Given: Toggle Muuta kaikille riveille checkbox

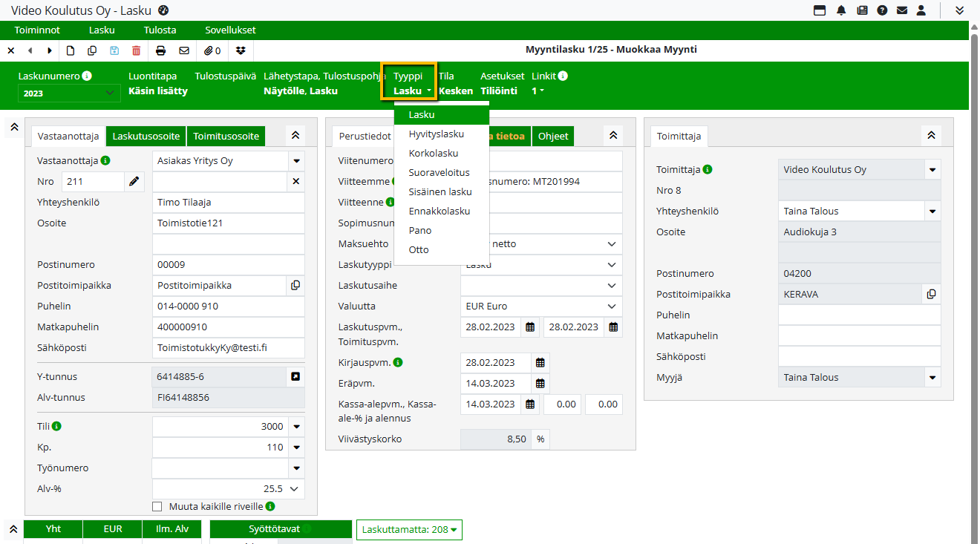Looking at the screenshot, I should pyautogui.click(x=157, y=507).
